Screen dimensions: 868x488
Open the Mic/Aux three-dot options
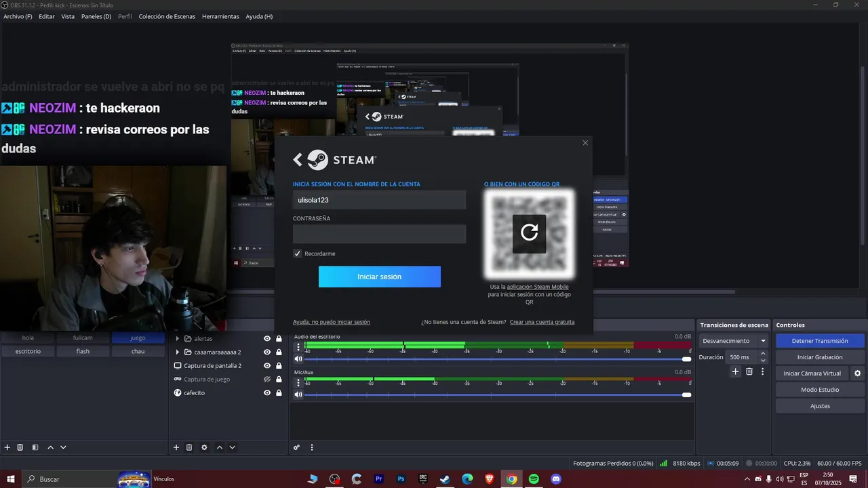coord(298,382)
